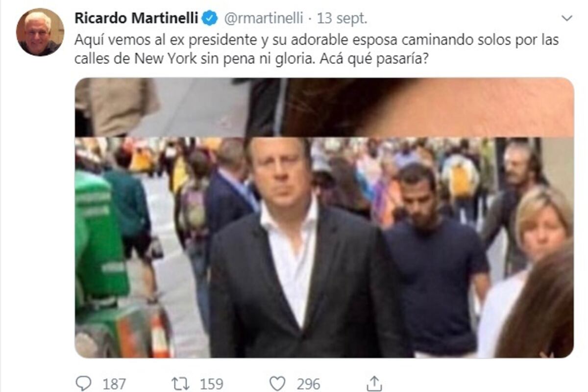Visit the @rmartinelli handle link
Screen dimensions: 588x392
click(265, 19)
